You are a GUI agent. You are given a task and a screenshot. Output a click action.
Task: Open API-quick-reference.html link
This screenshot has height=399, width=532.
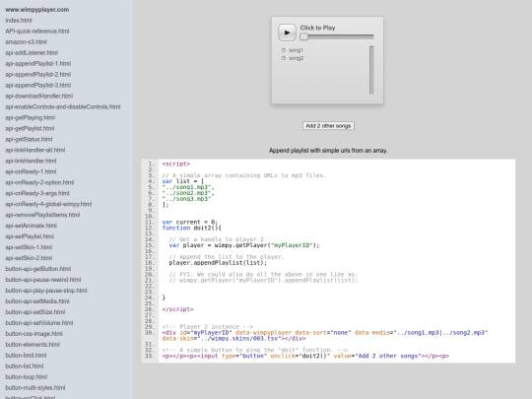(37, 32)
